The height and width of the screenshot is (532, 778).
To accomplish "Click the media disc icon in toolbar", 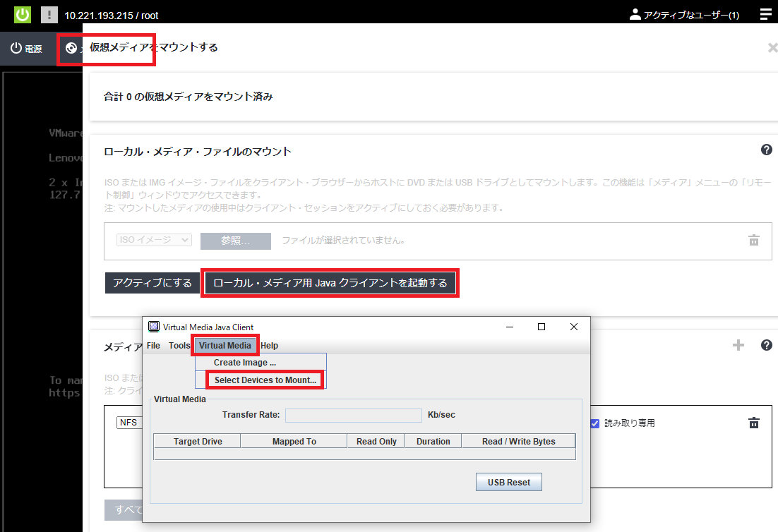I will click(71, 48).
